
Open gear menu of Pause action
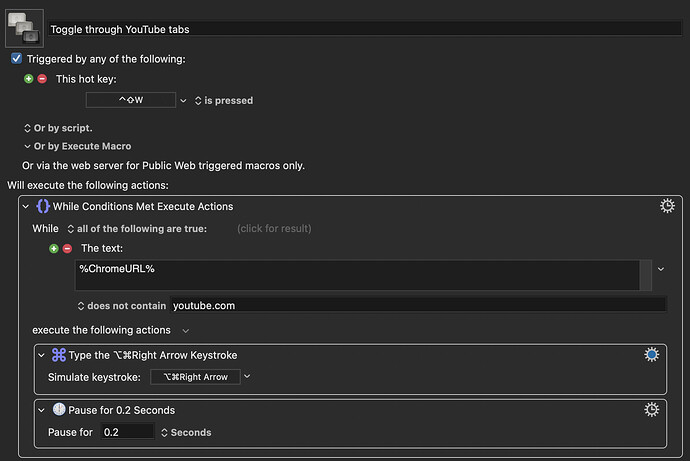pos(652,409)
